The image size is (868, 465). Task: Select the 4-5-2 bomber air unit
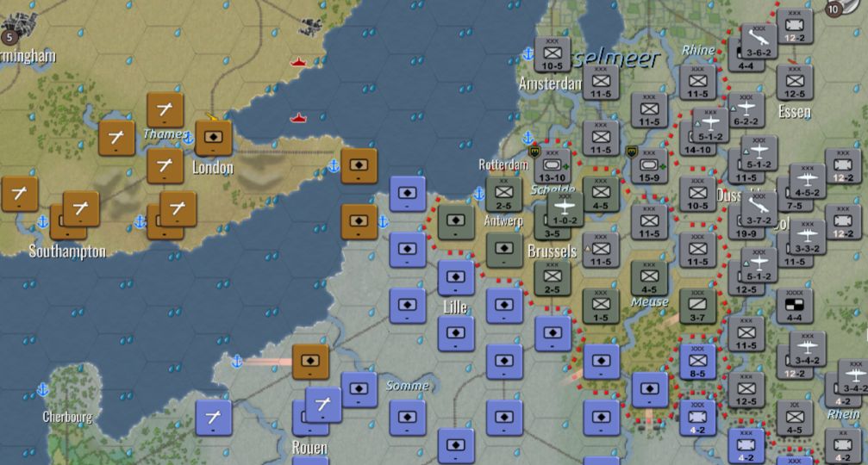click(808, 182)
